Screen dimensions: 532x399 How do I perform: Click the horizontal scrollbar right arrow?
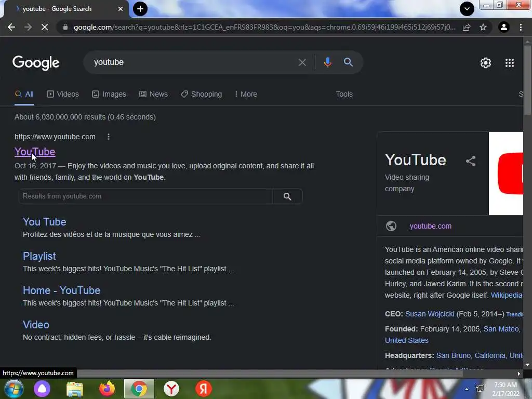(x=519, y=374)
